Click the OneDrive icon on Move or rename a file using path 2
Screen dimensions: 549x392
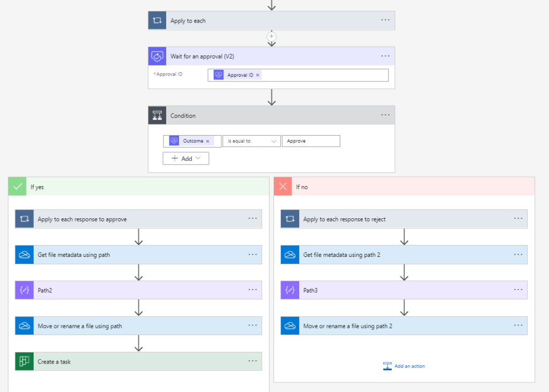click(x=290, y=326)
